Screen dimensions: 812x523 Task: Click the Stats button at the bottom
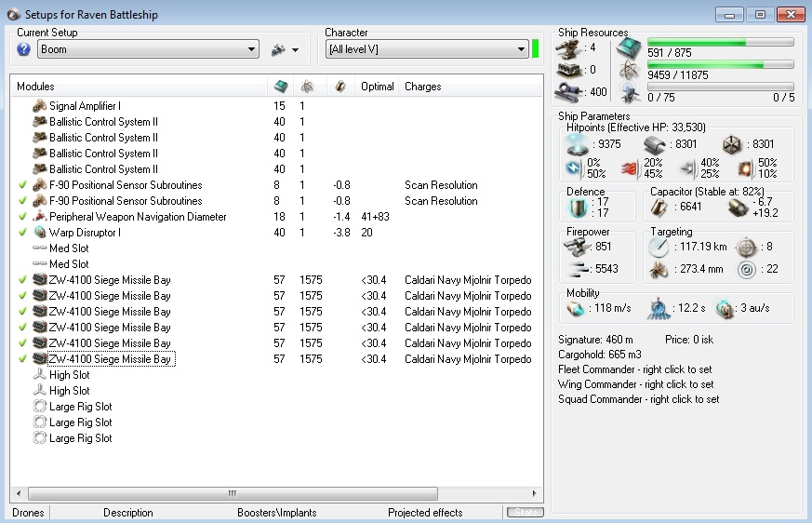coord(525,513)
